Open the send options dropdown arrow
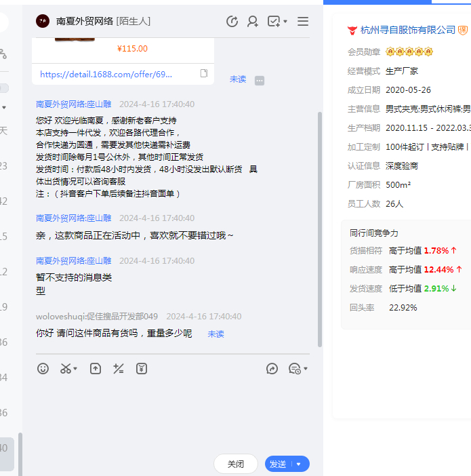 299,464
